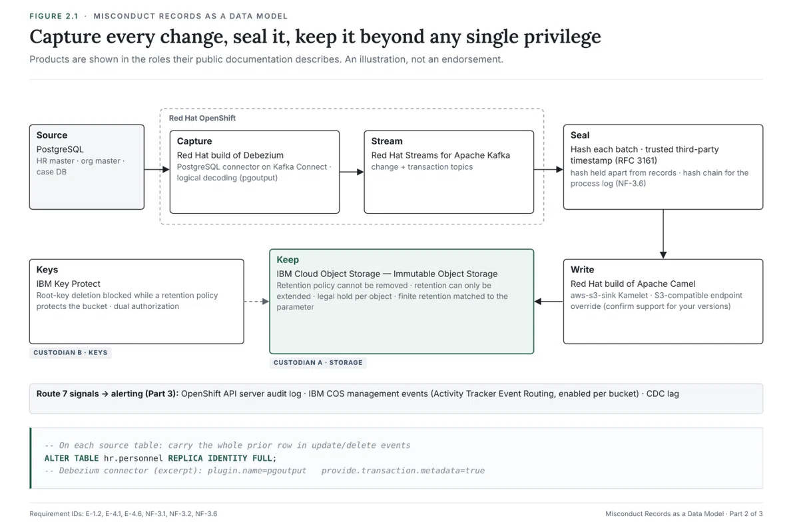Click the Red Hat OpenShift group label
Viewport: 799px width, 532px height.
pos(202,118)
